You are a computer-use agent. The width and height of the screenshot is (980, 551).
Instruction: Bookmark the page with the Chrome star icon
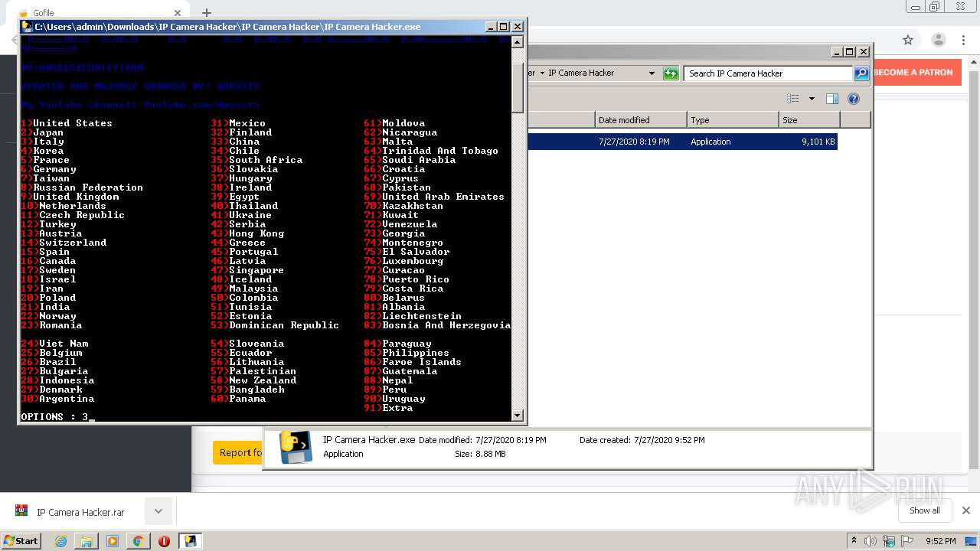[x=908, y=40]
